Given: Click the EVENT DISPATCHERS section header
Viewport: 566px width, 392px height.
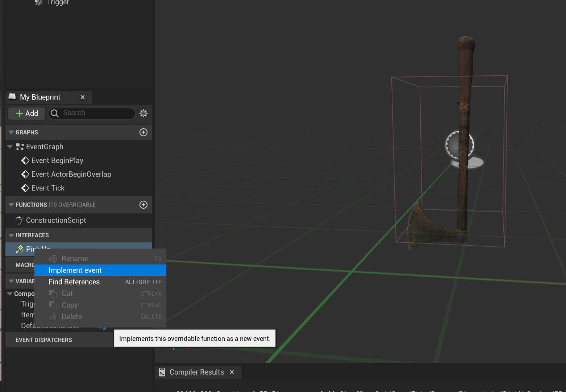Looking at the screenshot, I should pyautogui.click(x=44, y=340).
